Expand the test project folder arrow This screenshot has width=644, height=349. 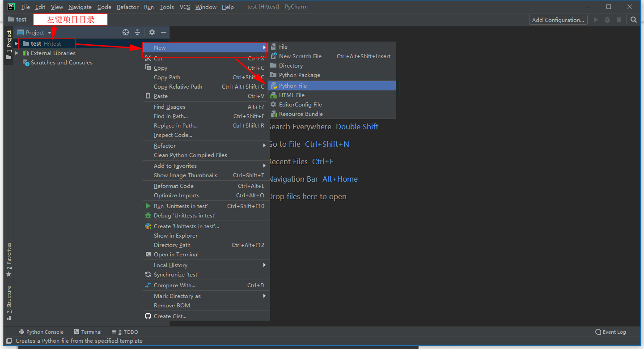click(x=17, y=43)
